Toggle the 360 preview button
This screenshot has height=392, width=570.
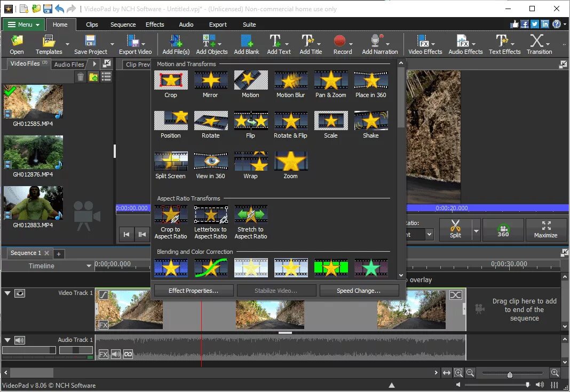(x=503, y=230)
